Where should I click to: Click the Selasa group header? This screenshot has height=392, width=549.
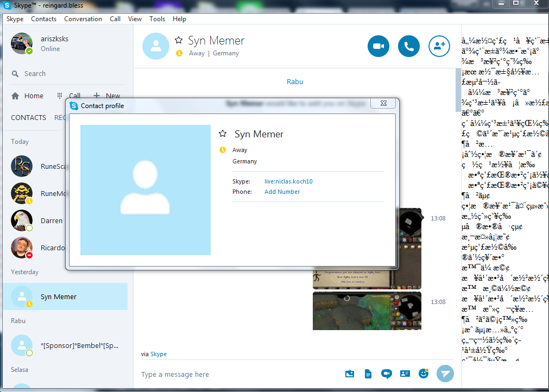coord(19,370)
